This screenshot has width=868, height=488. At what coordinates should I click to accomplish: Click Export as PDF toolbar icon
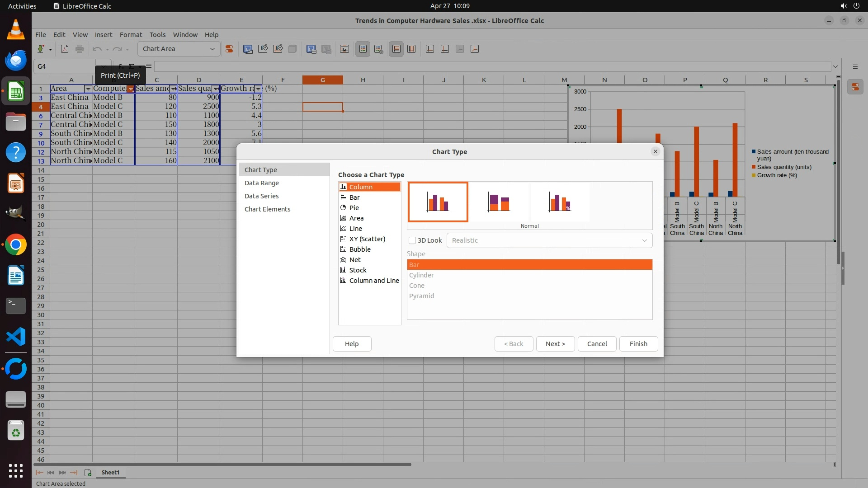(x=65, y=49)
